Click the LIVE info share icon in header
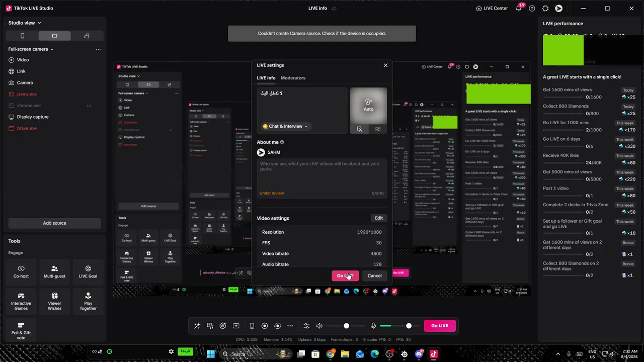644x362 pixels. pos(334,9)
